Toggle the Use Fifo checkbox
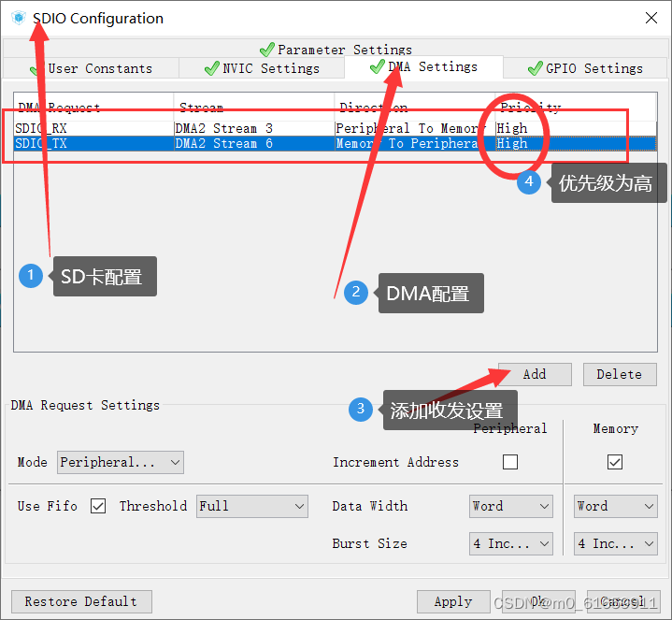This screenshot has height=620, width=672. coord(98,506)
